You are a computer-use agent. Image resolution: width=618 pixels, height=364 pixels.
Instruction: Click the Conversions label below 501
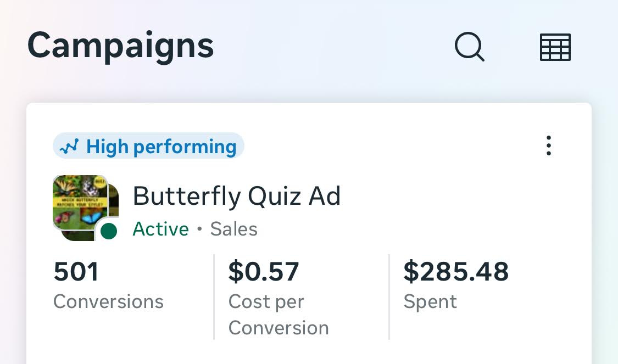(108, 301)
